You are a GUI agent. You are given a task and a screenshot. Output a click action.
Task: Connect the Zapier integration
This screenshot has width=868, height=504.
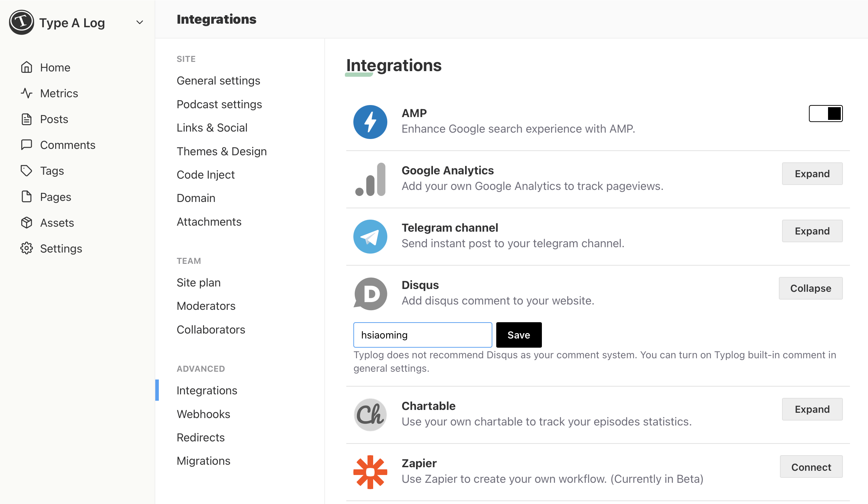click(811, 467)
